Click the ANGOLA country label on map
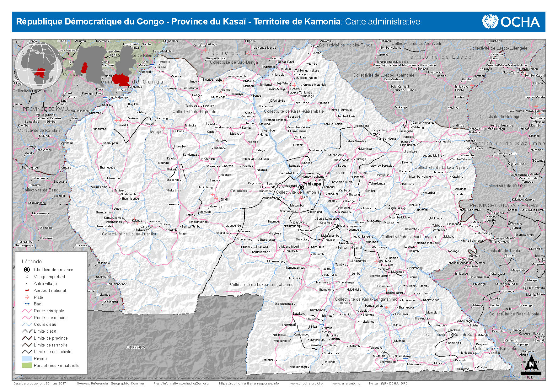 click(x=136, y=347)
